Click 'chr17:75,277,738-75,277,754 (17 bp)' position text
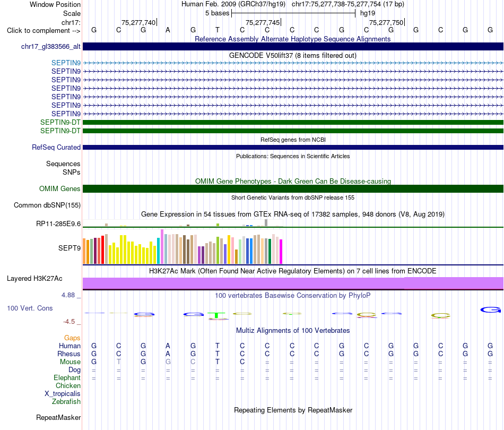This screenshot has height=430, width=504. (x=348, y=4)
